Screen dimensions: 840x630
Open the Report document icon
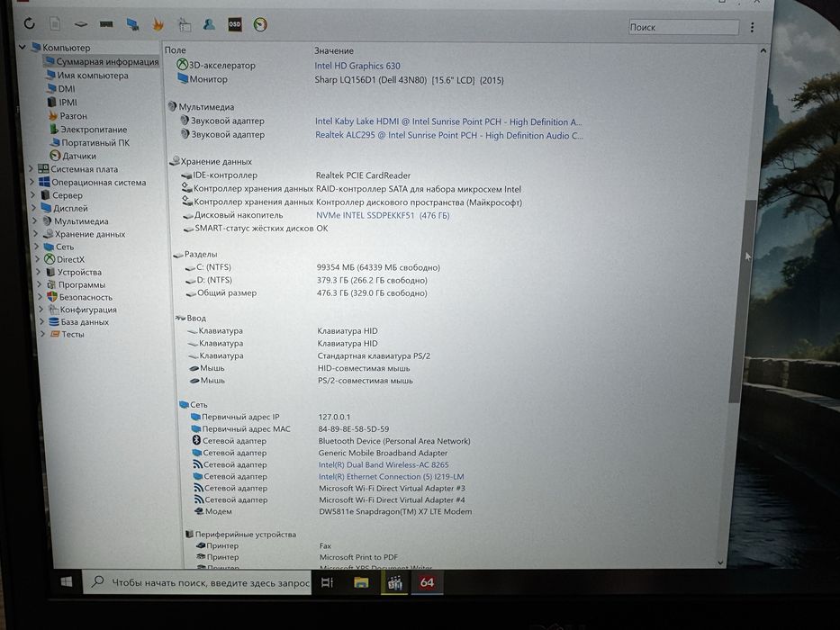(55, 23)
